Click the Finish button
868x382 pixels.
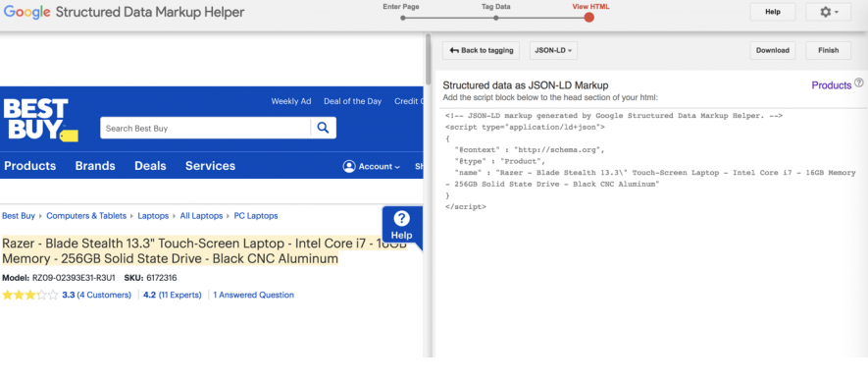pyautogui.click(x=828, y=50)
